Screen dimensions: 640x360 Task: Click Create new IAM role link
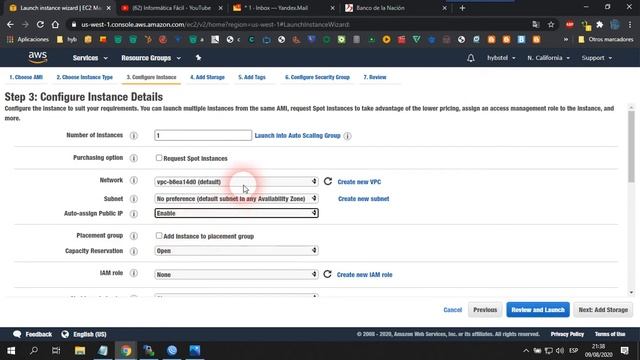click(x=364, y=275)
